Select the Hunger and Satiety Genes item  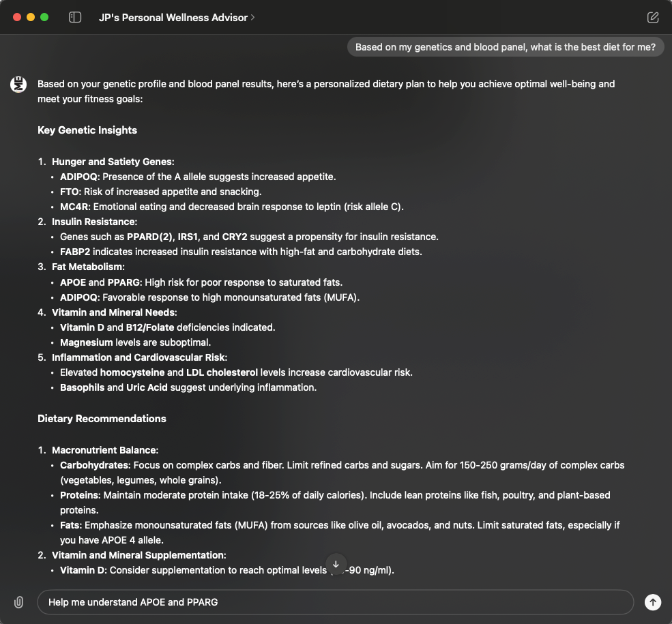coord(113,162)
